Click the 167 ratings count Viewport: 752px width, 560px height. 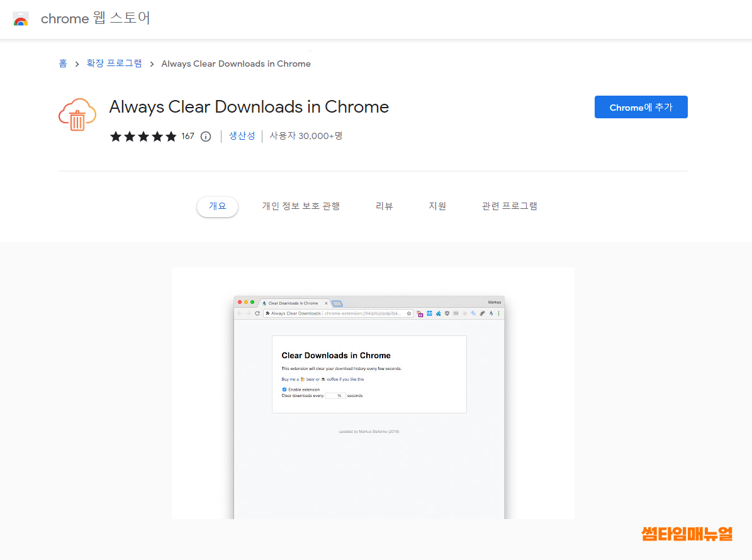coord(188,136)
